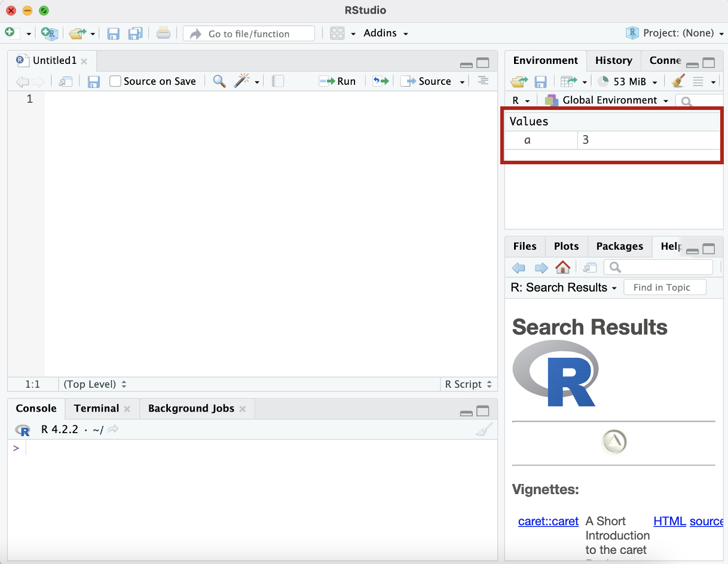Enable the Source on Save checkbox

pos(115,81)
